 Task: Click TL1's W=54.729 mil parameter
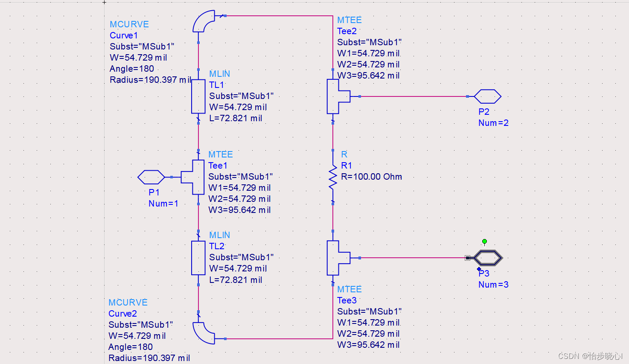tap(238, 107)
